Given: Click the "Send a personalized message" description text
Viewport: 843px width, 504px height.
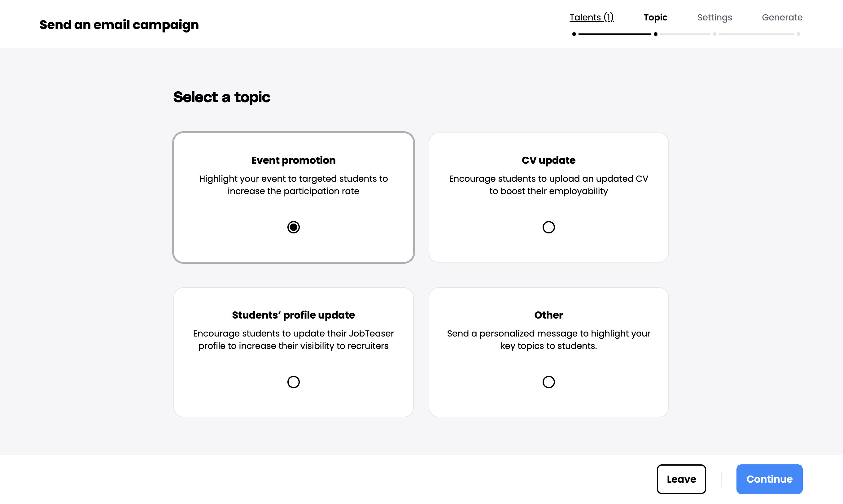Looking at the screenshot, I should tap(548, 340).
